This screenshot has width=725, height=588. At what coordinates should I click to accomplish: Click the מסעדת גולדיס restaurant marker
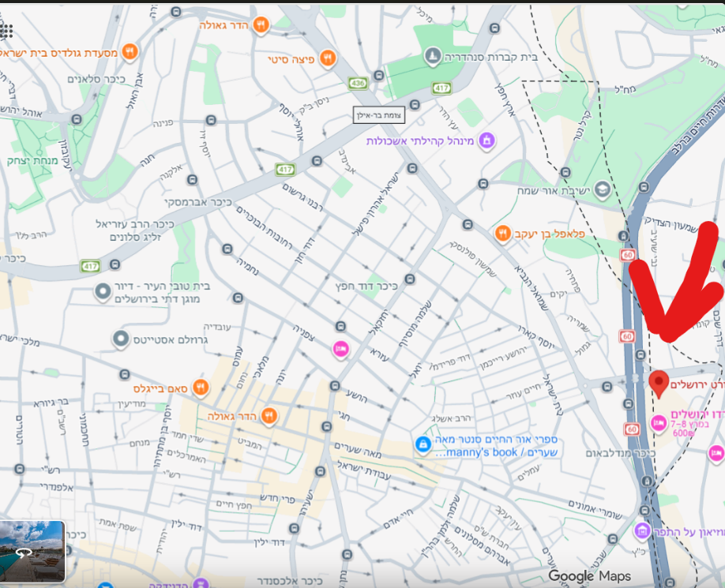coord(130,52)
